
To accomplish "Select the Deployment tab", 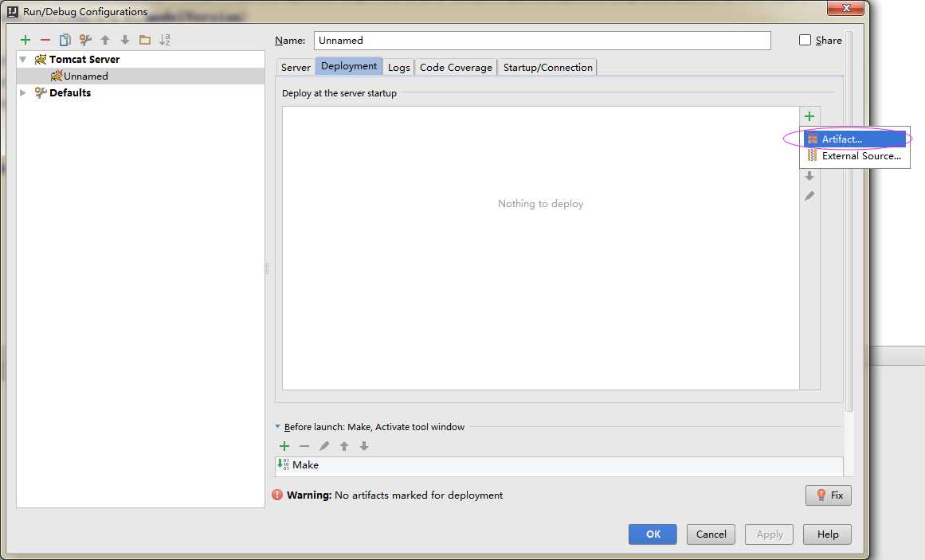I will [x=349, y=66].
